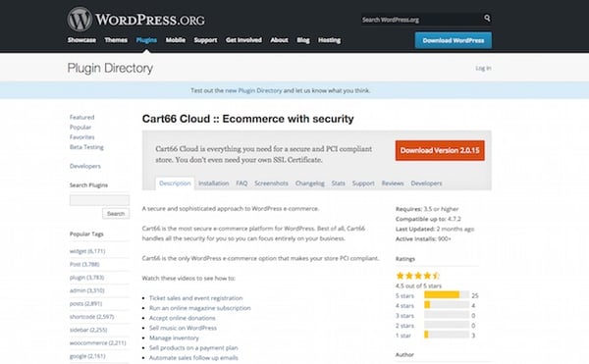This screenshot has width=589, height=364.
Task: Click the Download WordPress button
Action: tap(453, 40)
